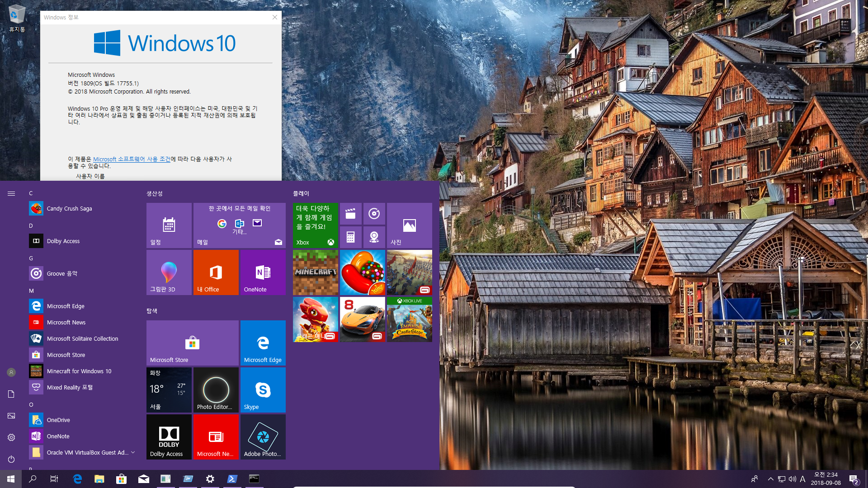The width and height of the screenshot is (868, 488).
Task: Open the Movies & TV small tile
Action: pos(351,214)
